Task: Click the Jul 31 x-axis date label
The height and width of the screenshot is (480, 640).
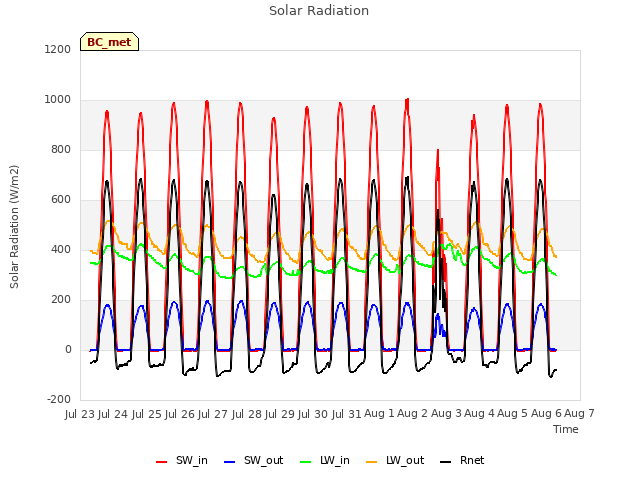Action: click(x=347, y=414)
